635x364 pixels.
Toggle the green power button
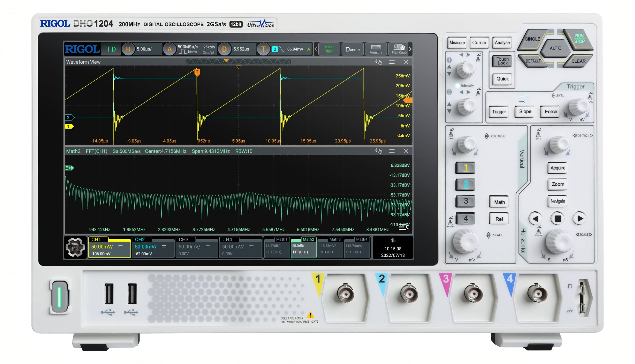coord(59,297)
